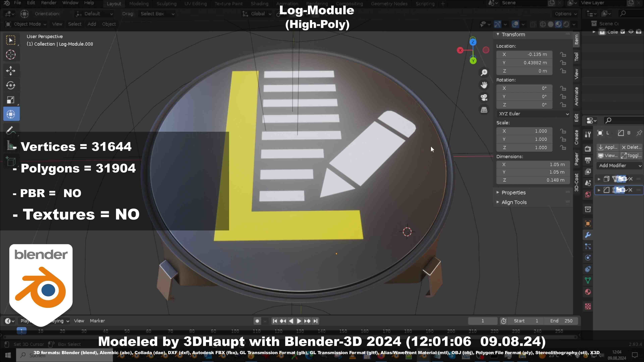Open the Output properties printer icon
This screenshot has height=362, width=644.
588,160
